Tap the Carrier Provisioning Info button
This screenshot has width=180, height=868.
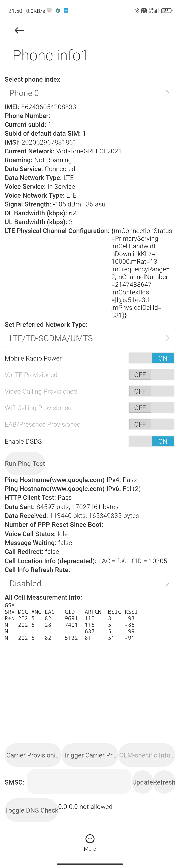[x=33, y=755]
